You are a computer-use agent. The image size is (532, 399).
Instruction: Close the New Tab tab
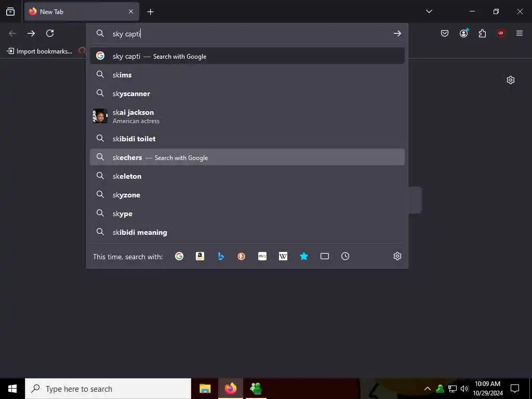click(x=131, y=11)
